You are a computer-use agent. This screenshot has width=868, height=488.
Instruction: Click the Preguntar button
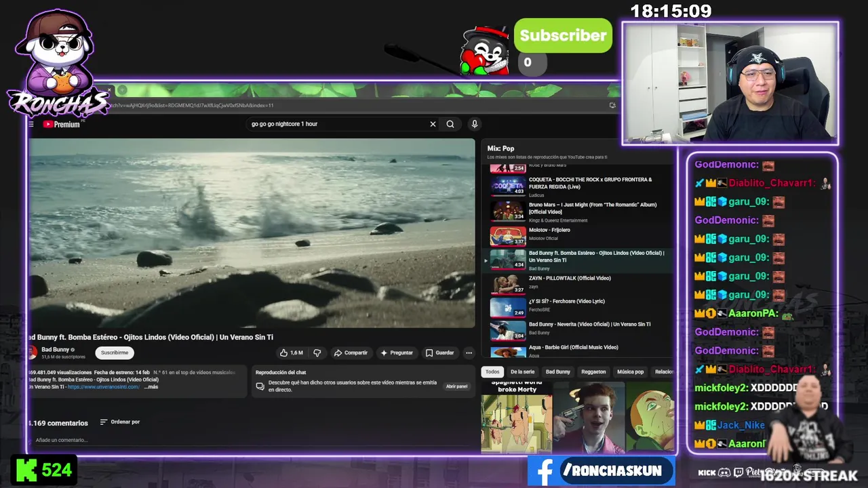(x=397, y=352)
